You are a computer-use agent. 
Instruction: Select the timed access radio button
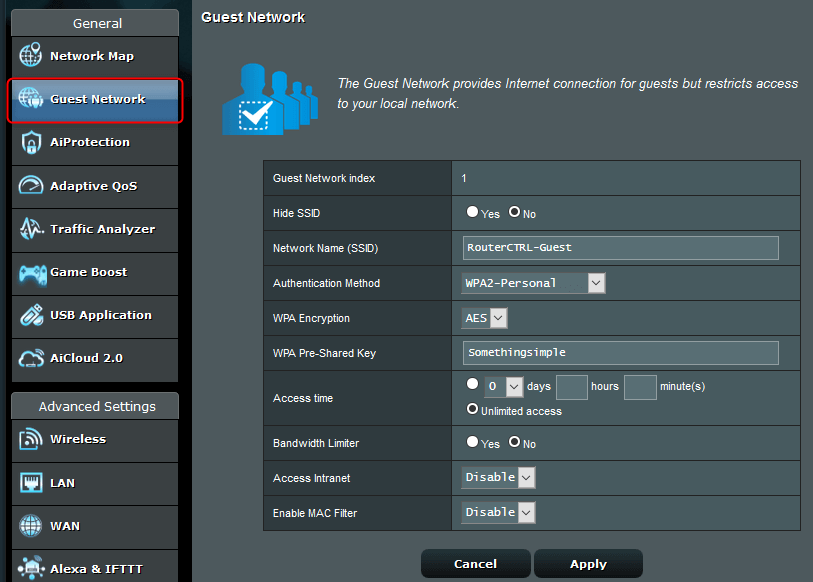(472, 384)
